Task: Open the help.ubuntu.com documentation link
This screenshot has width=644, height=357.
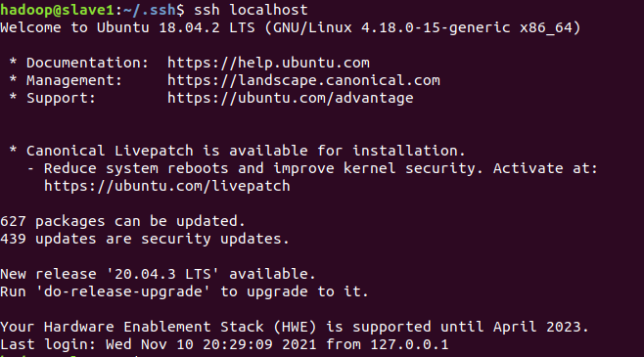Action: [x=268, y=63]
